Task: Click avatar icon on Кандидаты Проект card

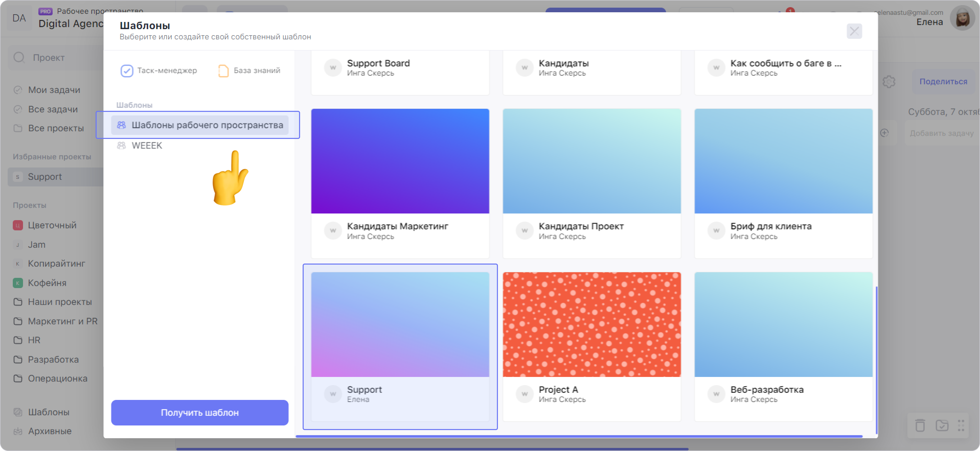Action: [x=525, y=231]
